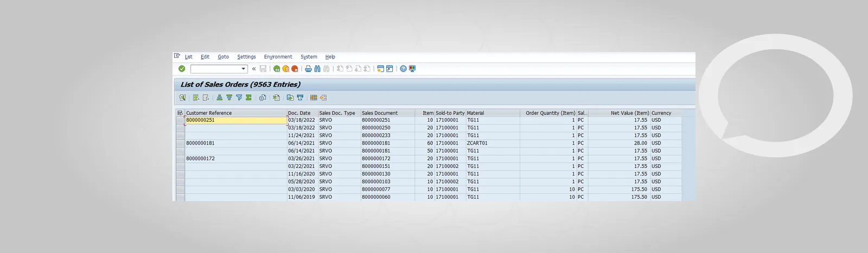Open the Goto menu
868x253 pixels.
coord(224,57)
